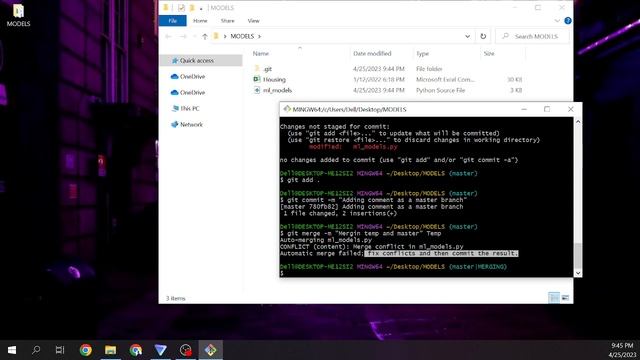Maximize the MINGW64 terminal window
Viewport: 640px width, 360px height.
[x=547, y=109]
